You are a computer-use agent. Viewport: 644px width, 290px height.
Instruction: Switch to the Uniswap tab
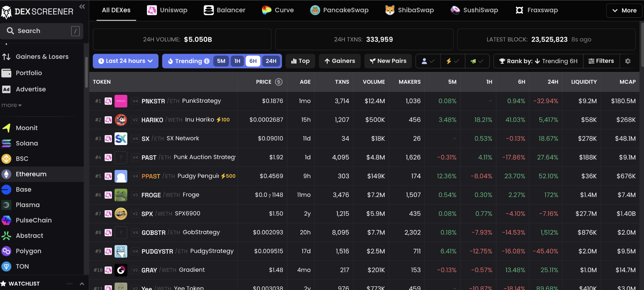point(167,10)
